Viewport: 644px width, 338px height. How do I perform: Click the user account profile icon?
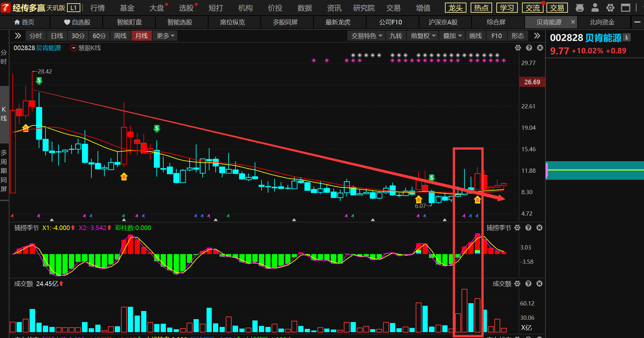tap(595, 7)
